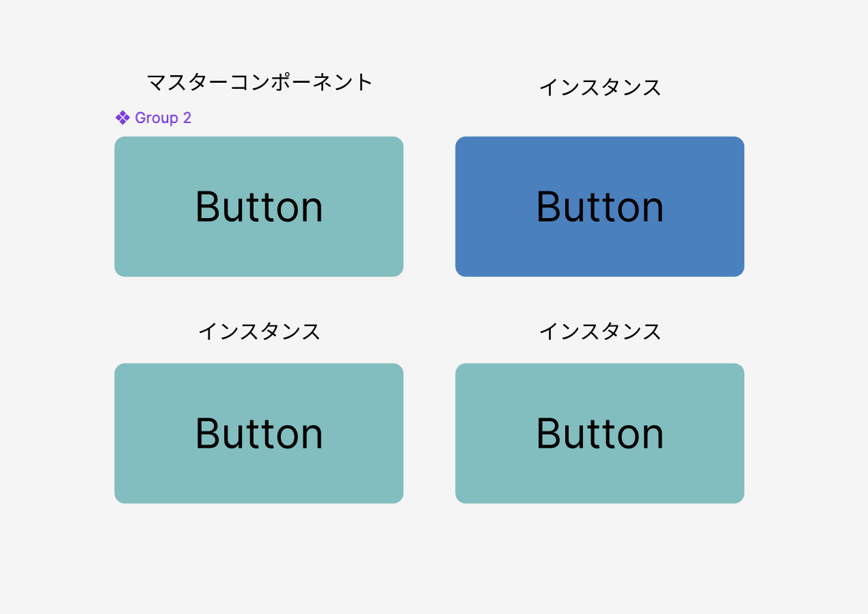Select インスタンス label above bottom-left button
The width and height of the screenshot is (868, 614).
(259, 332)
